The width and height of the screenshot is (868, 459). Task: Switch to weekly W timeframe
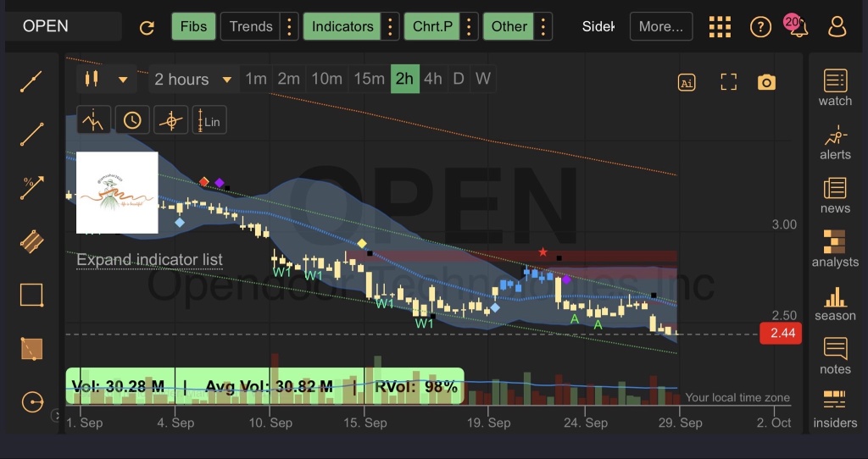pos(482,79)
